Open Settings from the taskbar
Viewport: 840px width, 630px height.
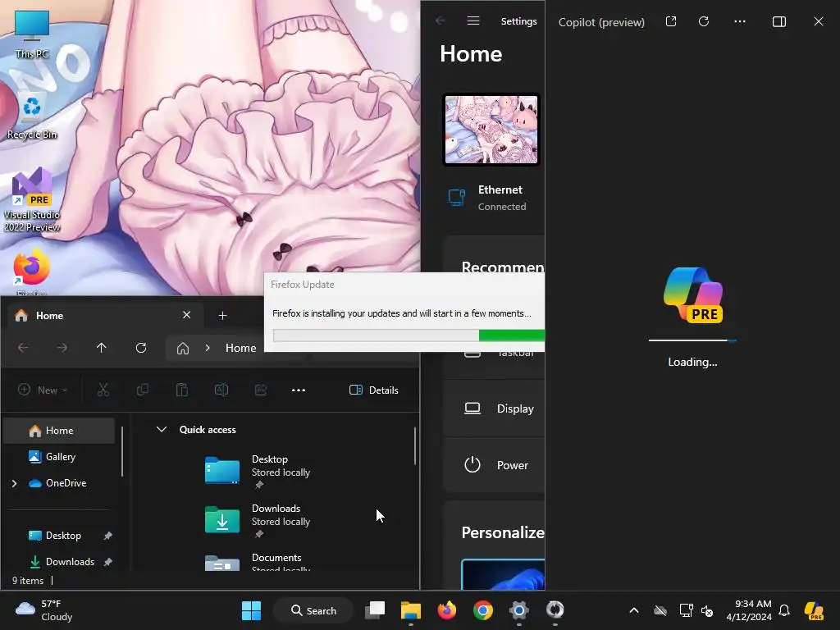(518, 610)
